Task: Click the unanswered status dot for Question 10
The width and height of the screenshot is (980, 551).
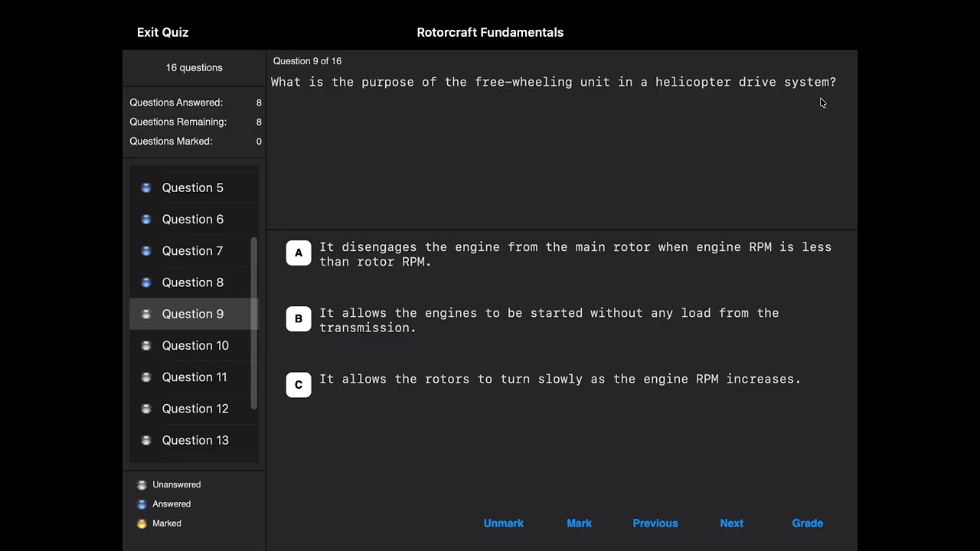Action: 146,346
